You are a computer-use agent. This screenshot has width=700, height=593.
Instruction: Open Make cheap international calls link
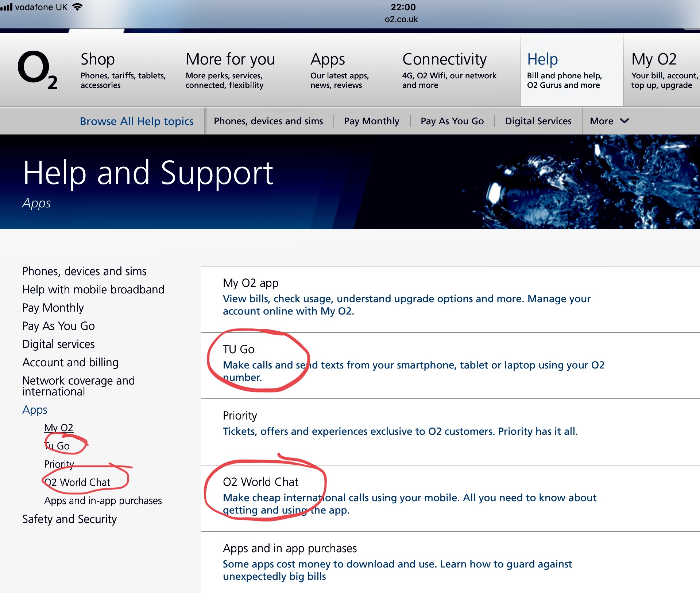click(410, 504)
